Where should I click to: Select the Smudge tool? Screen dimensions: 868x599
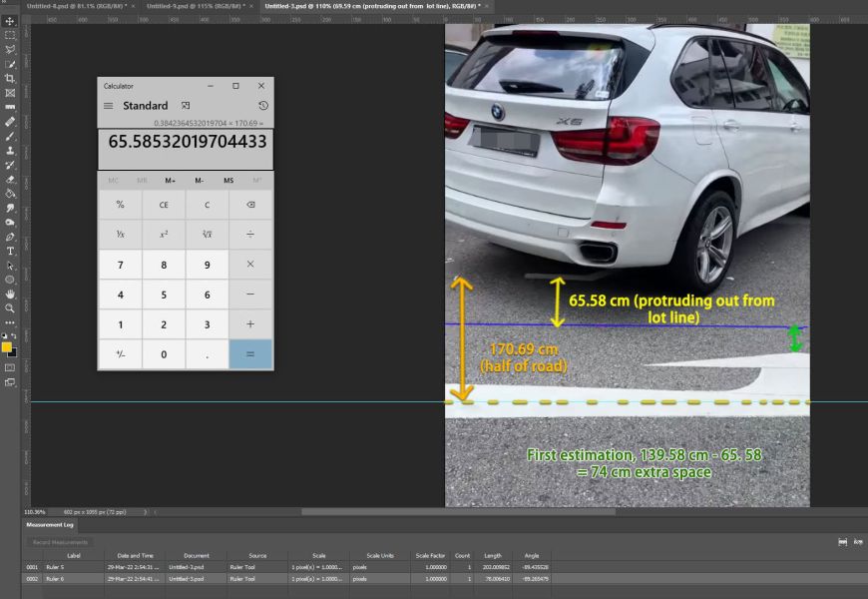pos(10,208)
